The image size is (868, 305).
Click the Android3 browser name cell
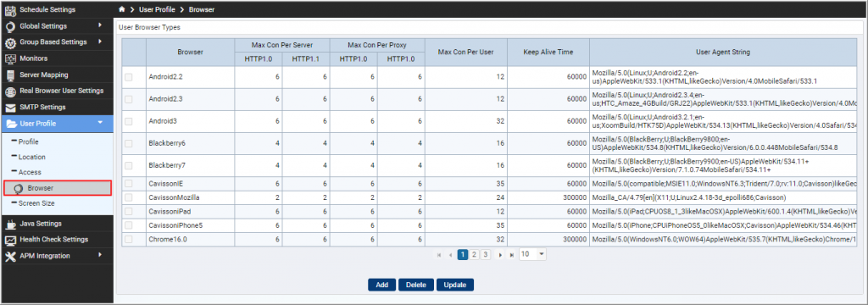point(191,121)
